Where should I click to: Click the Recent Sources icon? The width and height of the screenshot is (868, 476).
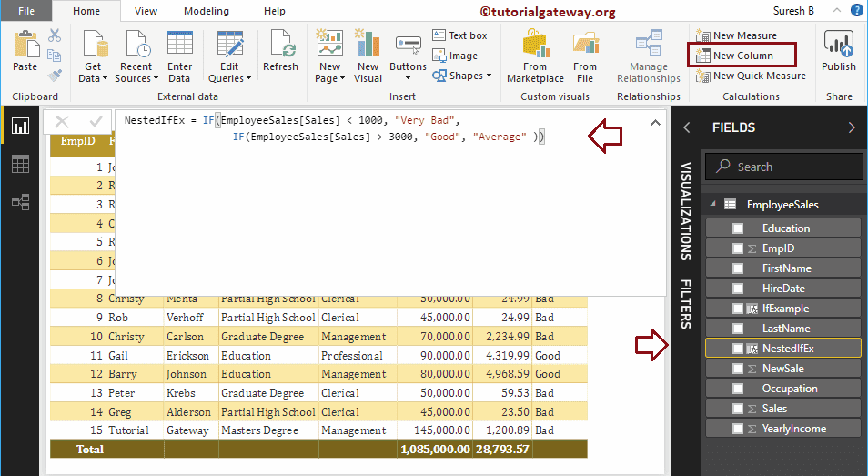137,43
